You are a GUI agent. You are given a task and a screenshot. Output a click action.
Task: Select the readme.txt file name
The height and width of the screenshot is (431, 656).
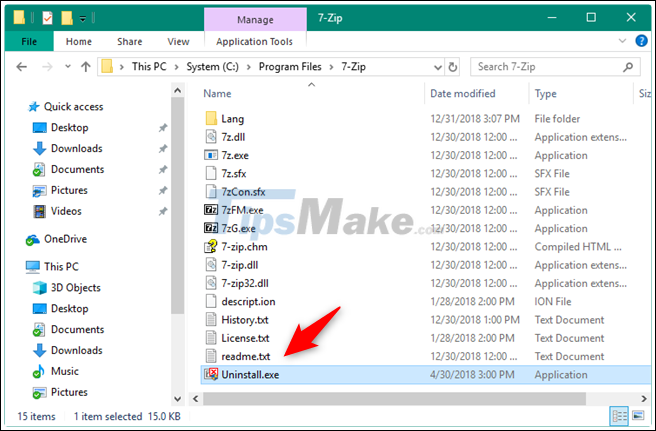246,357
